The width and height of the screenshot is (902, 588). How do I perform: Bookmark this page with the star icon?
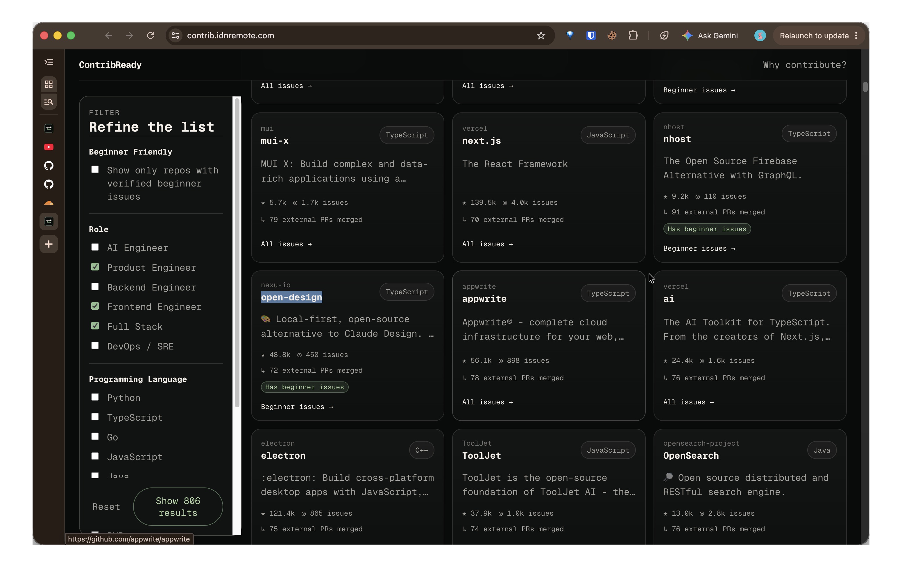pyautogui.click(x=541, y=36)
